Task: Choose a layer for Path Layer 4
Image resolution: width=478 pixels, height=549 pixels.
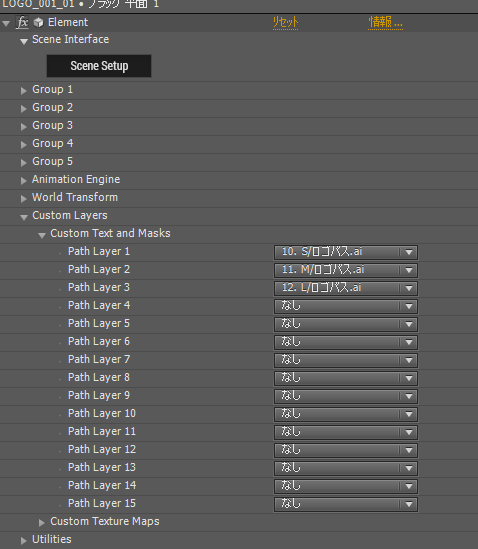Action: point(346,306)
